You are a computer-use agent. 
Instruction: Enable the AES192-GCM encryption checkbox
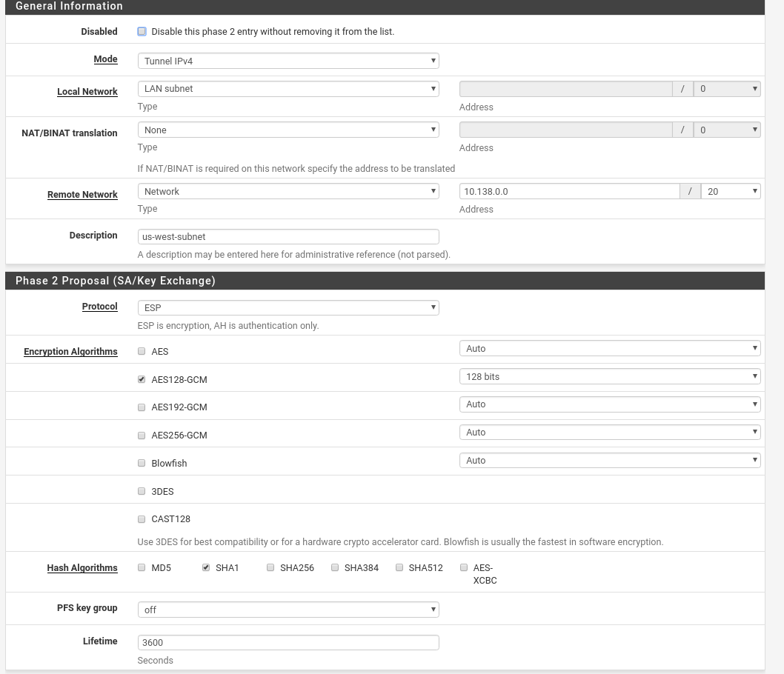coord(142,407)
